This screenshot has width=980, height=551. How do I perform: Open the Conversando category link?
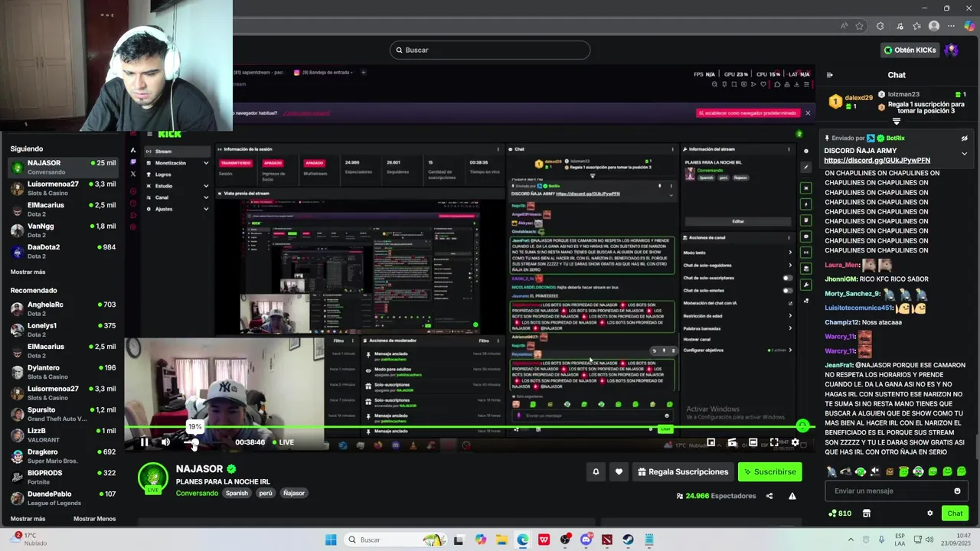pyautogui.click(x=197, y=493)
